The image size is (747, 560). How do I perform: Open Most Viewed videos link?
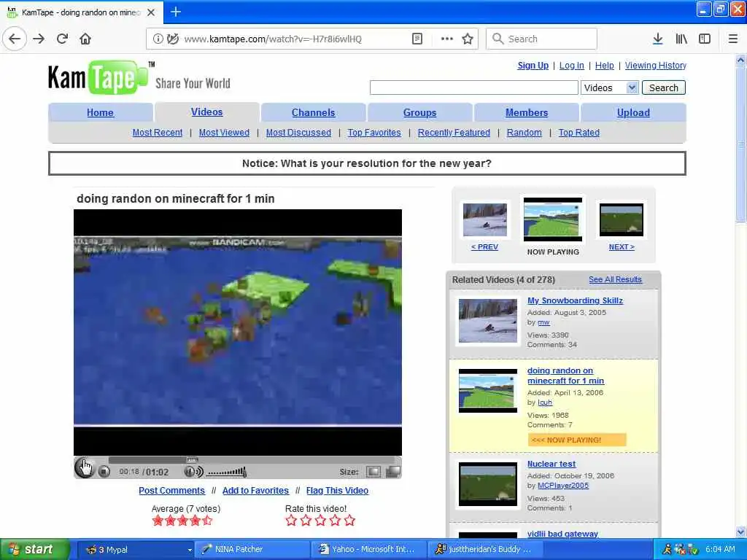point(224,133)
